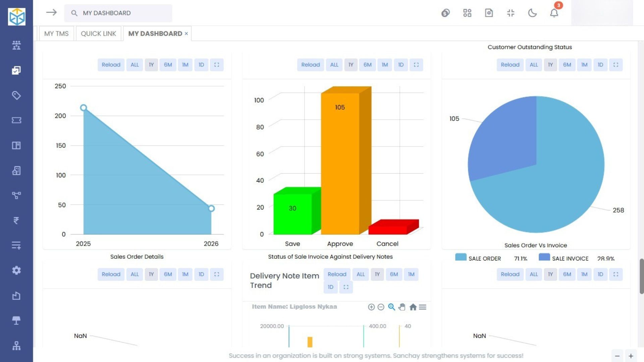Click the home reset icon on Delivery chart
Viewport: 644px width, 362px height.
click(x=413, y=307)
